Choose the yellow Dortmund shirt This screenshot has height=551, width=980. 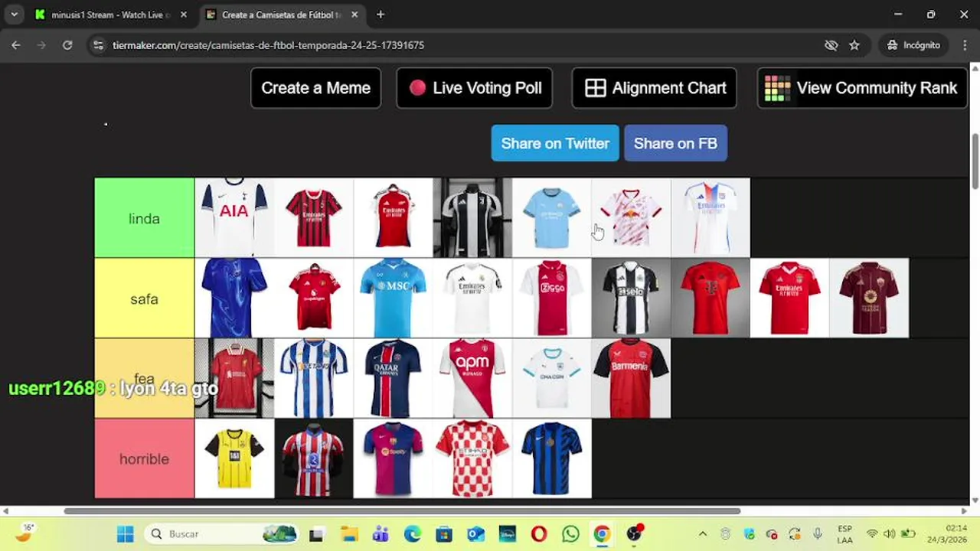click(x=234, y=458)
